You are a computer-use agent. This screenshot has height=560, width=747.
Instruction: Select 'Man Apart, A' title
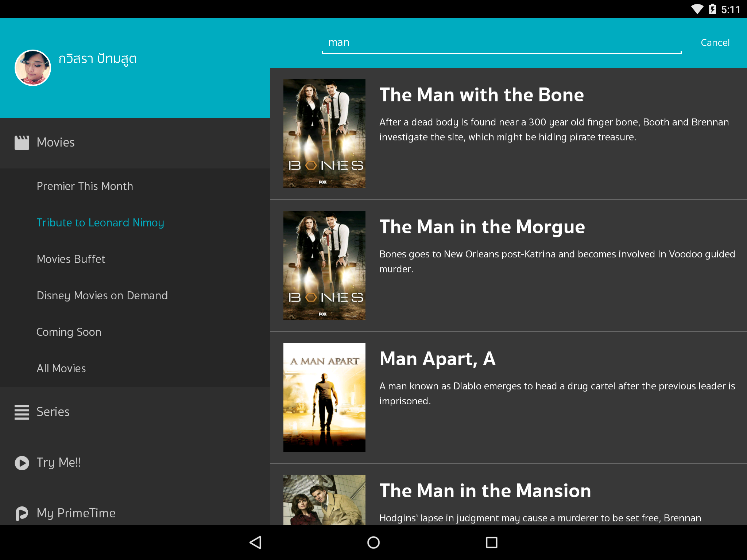coord(437,359)
